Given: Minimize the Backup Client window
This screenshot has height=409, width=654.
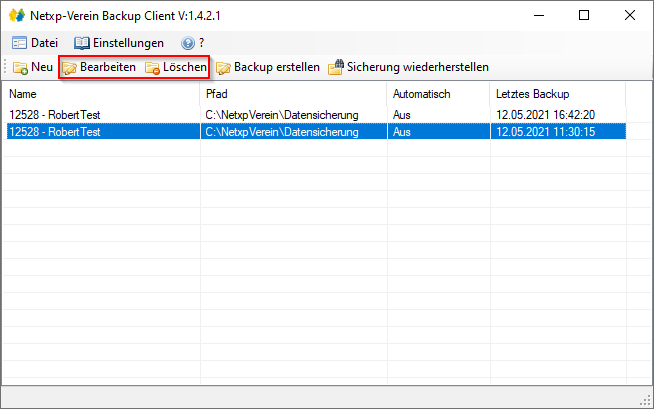Looking at the screenshot, I should pyautogui.click(x=539, y=15).
